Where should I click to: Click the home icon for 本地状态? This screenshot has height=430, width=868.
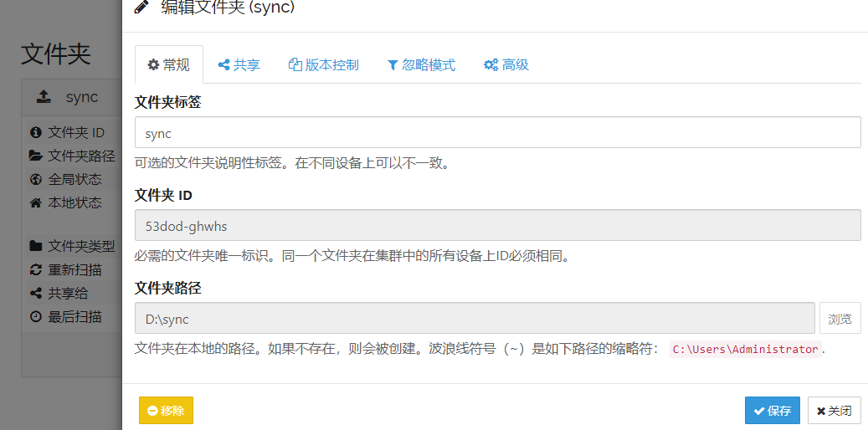(35, 202)
